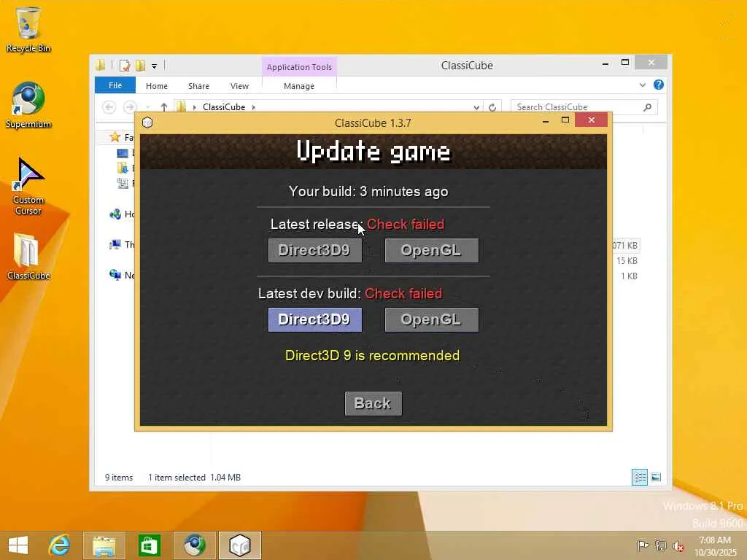Switch to ClassiCube taskbar button

(x=239, y=545)
